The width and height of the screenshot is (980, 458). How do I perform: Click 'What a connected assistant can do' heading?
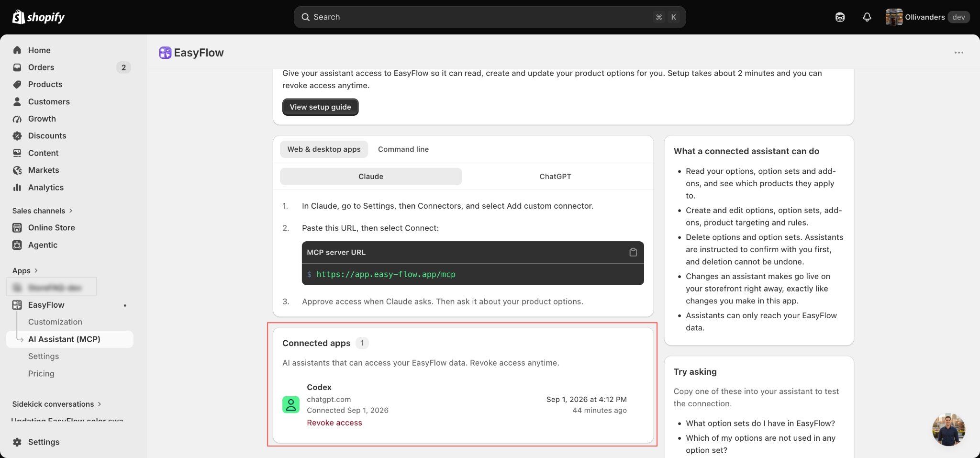click(746, 151)
